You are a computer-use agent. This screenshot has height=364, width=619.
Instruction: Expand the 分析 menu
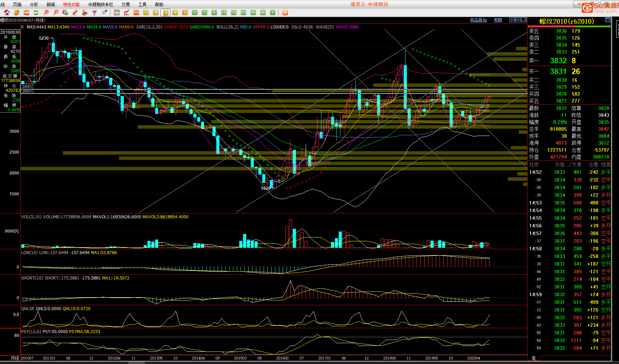(x=34, y=5)
